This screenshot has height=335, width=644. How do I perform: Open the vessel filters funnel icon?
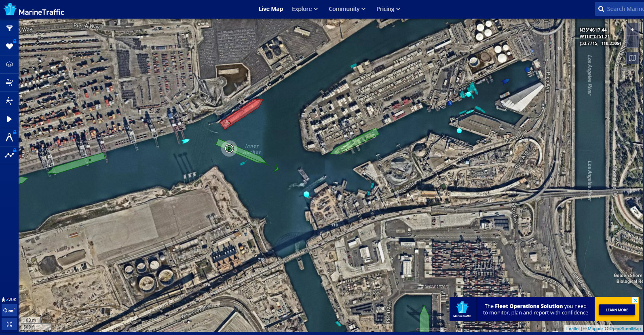point(9,28)
